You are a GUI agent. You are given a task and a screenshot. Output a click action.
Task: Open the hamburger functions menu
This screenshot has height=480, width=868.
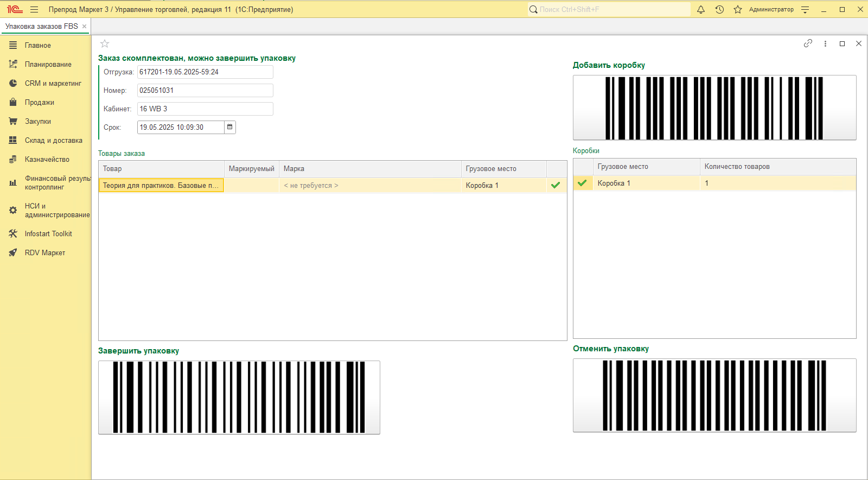pyautogui.click(x=34, y=10)
